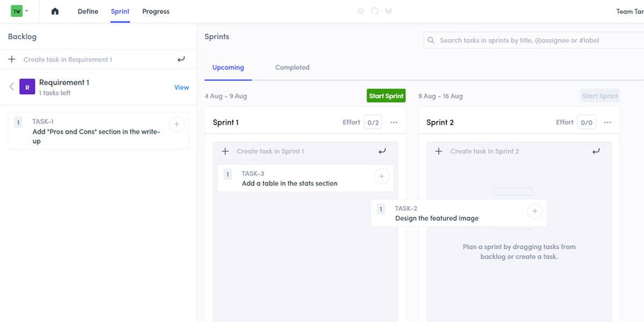The height and width of the screenshot is (322, 644).
Task: Click the Requirement 1 title
Action: click(64, 82)
